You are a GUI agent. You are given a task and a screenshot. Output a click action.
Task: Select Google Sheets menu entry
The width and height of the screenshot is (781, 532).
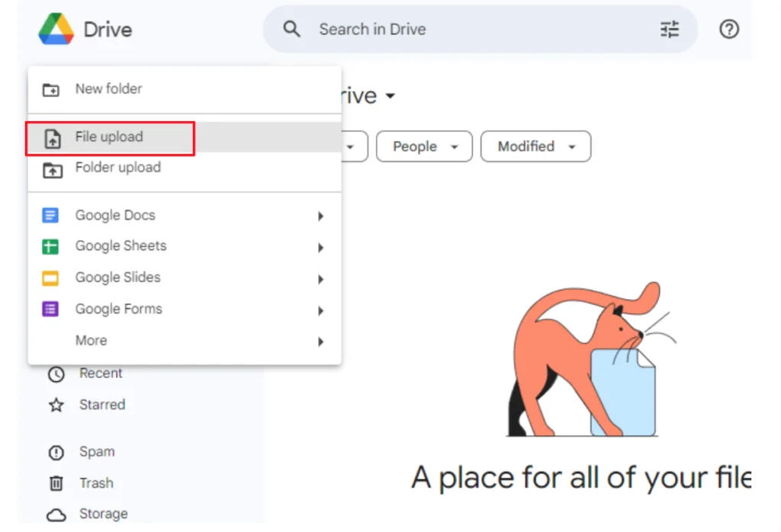pyautogui.click(x=185, y=246)
